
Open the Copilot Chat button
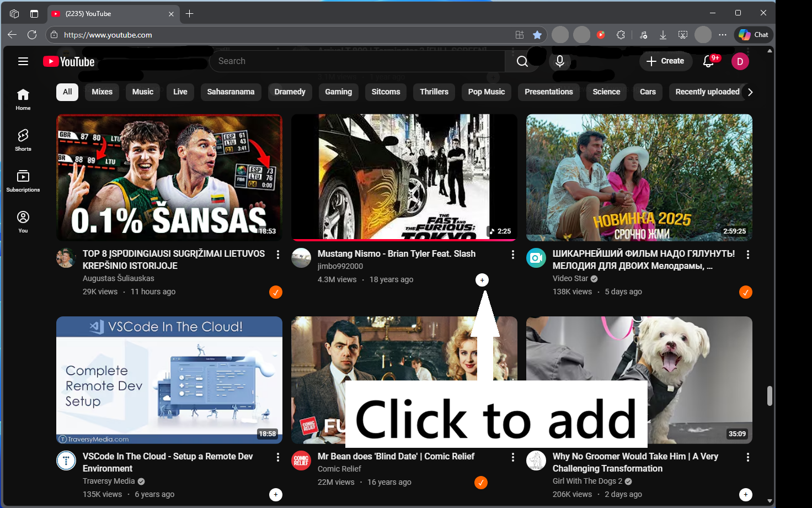754,35
